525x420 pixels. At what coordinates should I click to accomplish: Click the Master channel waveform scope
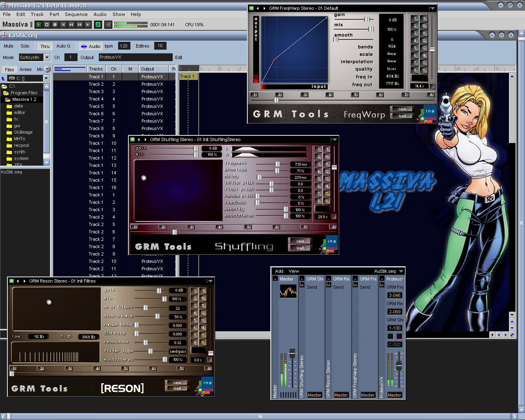288,292
